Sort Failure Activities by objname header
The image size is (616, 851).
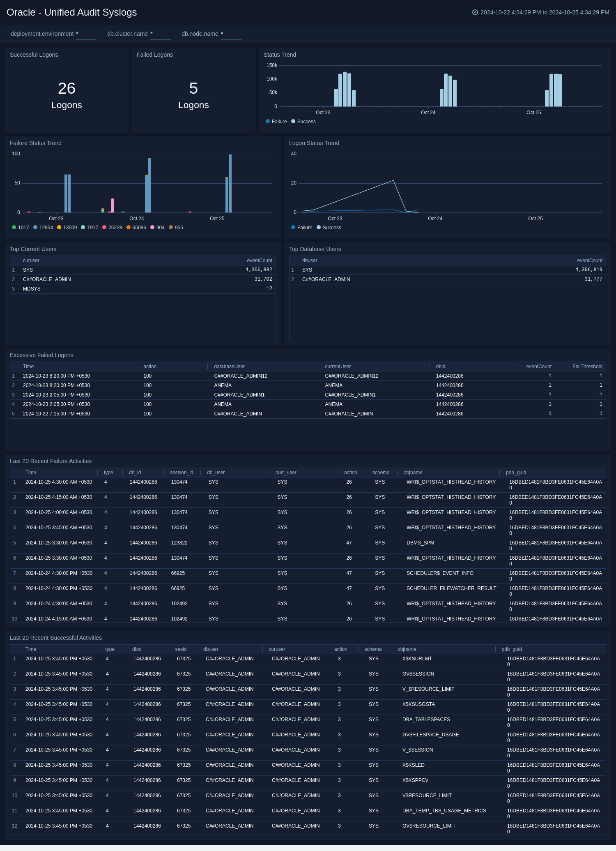pos(413,473)
